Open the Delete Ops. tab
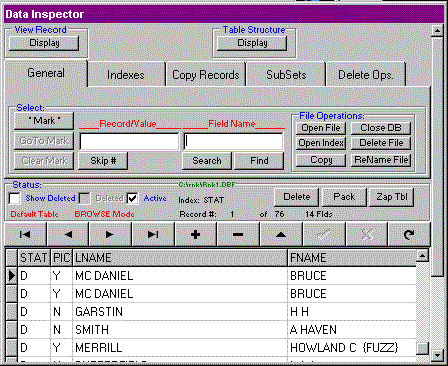448x366 pixels. 366,75
